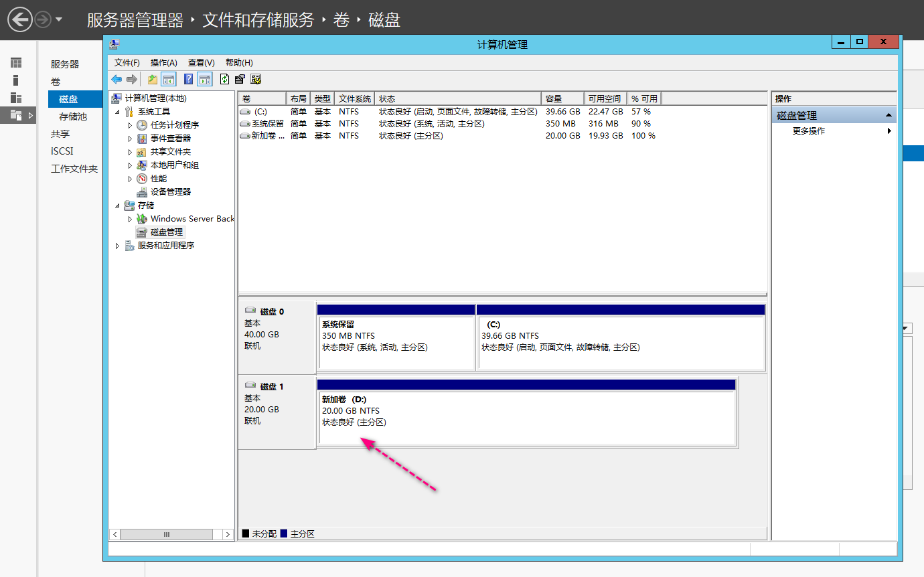
Task: Click the last toolbar icon with yellow gear
Action: coord(256,80)
